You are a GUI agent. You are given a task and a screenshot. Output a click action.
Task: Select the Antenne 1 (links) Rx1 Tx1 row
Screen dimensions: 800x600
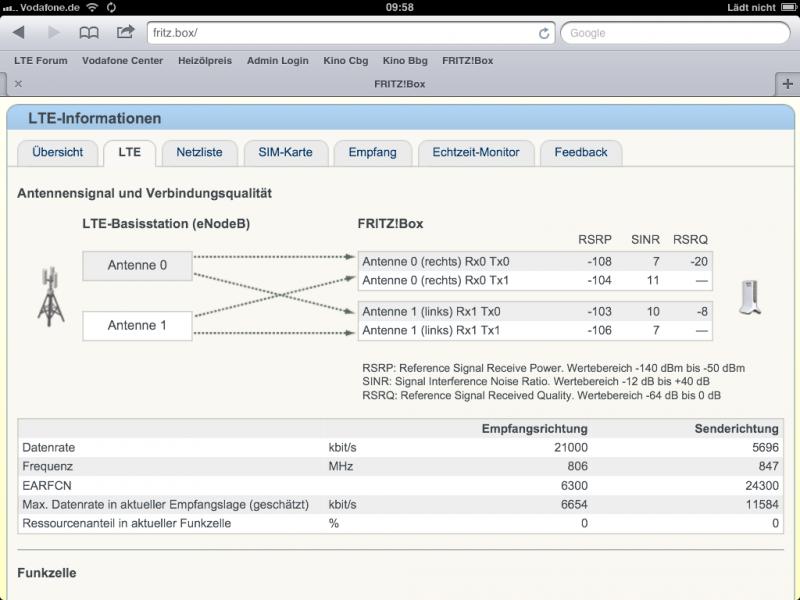click(535, 331)
